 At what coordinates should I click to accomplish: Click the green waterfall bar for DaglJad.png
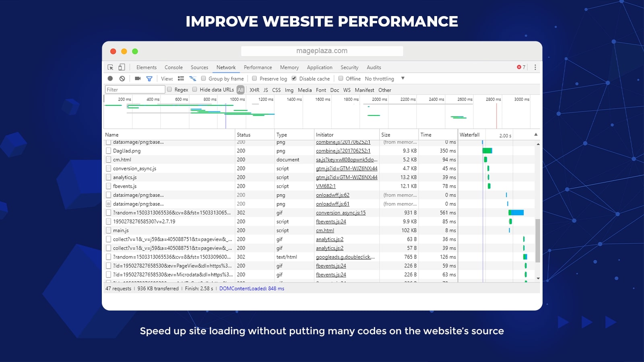(487, 150)
